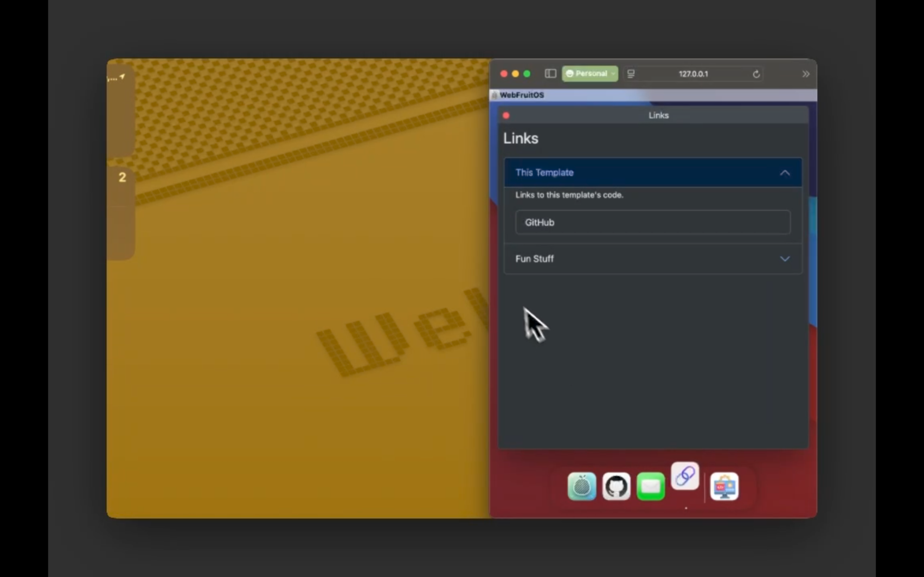This screenshot has height=577, width=924.
Task: Reload the page using the refresh icon
Action: click(756, 74)
